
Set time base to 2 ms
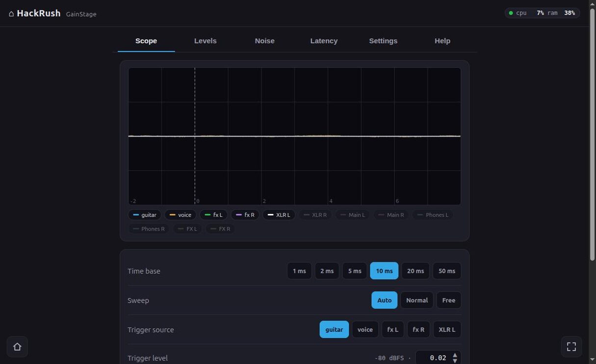(x=327, y=271)
